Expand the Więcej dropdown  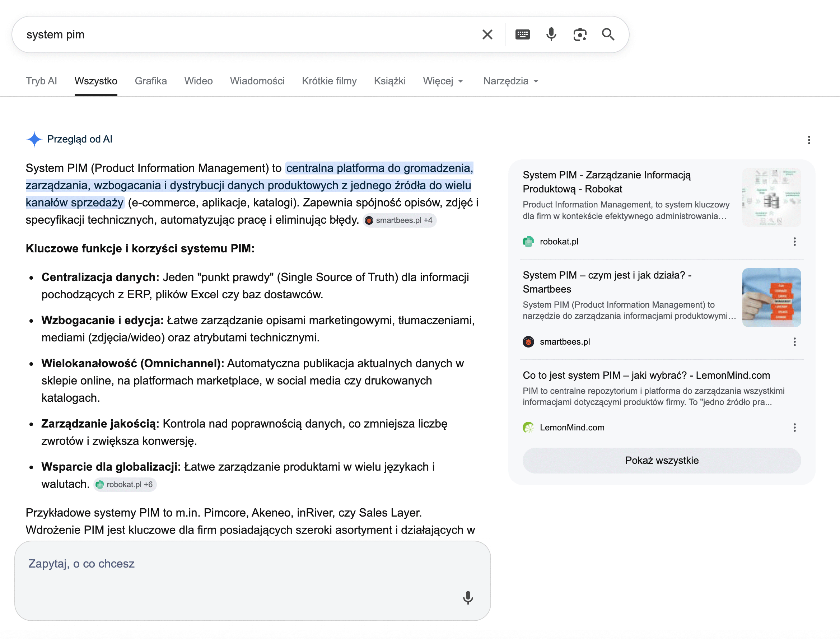click(x=443, y=81)
